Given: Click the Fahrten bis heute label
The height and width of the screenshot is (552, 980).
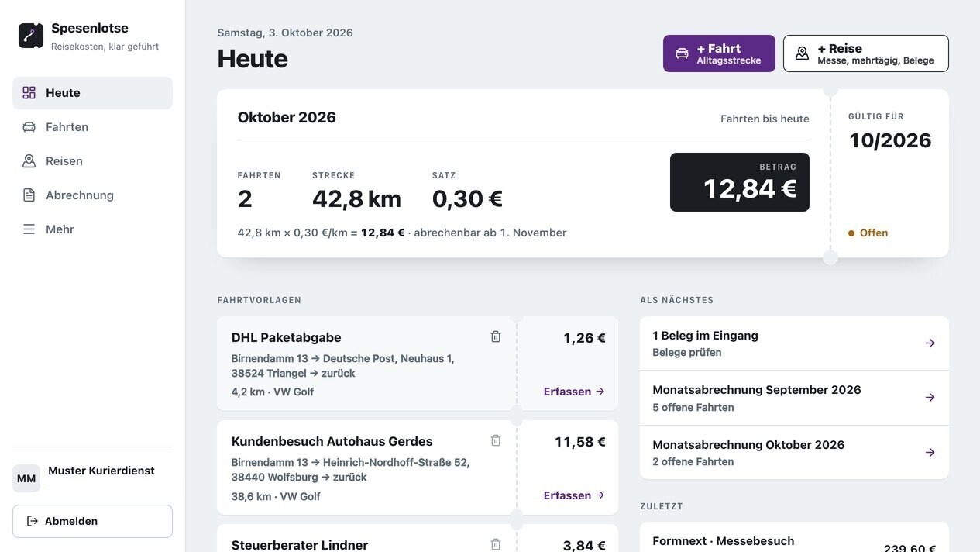Looking at the screenshot, I should pyautogui.click(x=765, y=119).
